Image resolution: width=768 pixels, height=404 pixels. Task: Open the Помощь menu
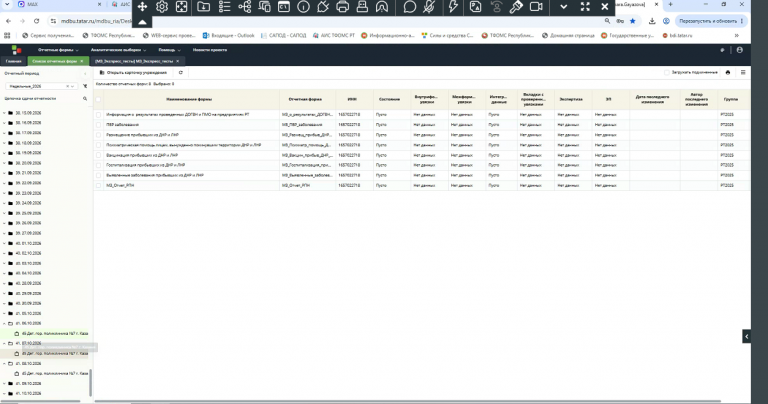[169, 50]
